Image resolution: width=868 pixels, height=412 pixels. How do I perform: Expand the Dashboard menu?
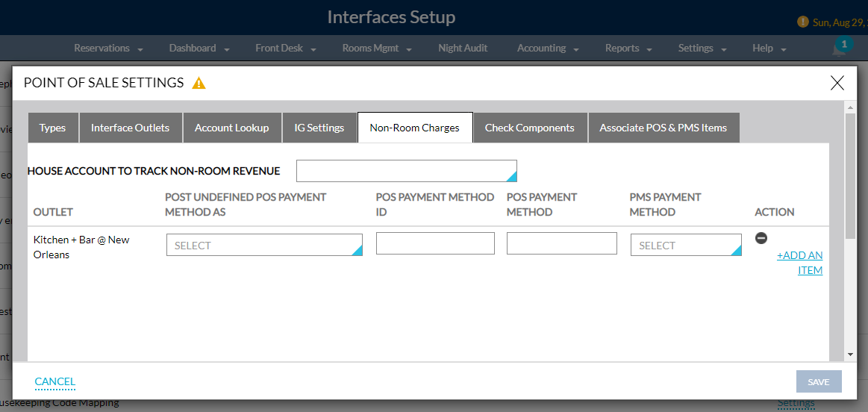(199, 49)
